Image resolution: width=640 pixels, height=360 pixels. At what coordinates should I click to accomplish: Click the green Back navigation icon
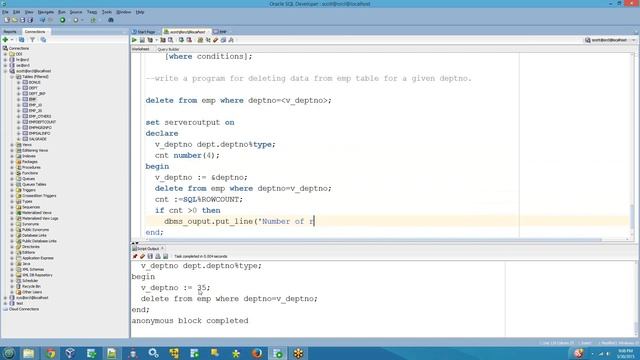(x=62, y=20)
